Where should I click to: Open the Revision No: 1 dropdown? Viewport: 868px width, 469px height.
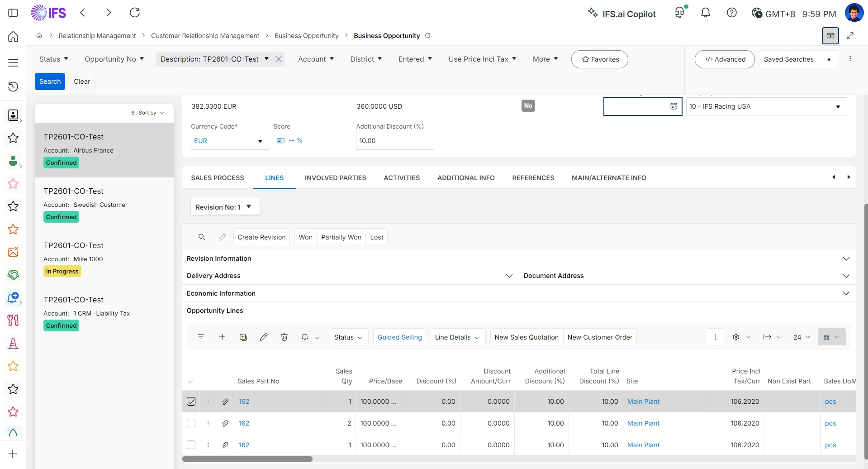click(224, 207)
